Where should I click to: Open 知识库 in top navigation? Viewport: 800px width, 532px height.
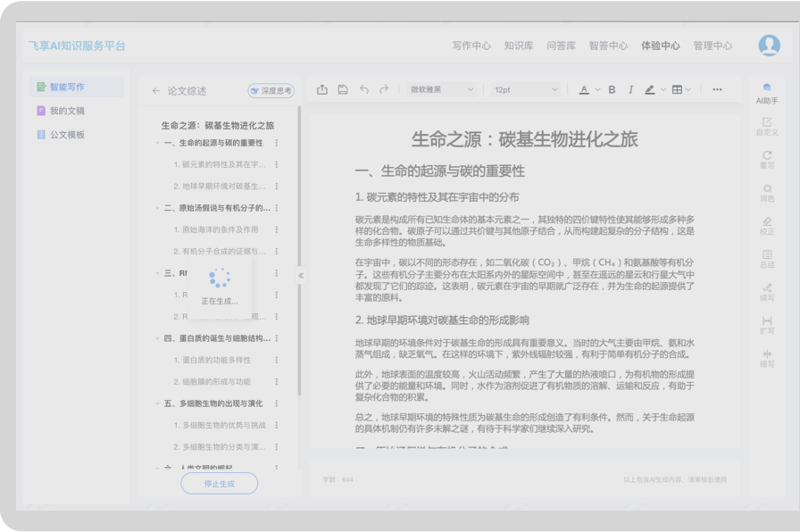pos(519,46)
